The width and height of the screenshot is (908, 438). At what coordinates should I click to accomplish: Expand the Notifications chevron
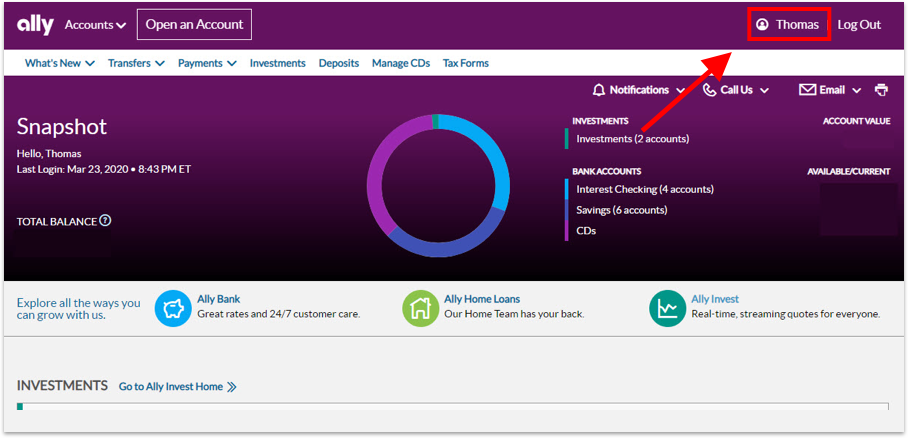(x=680, y=90)
